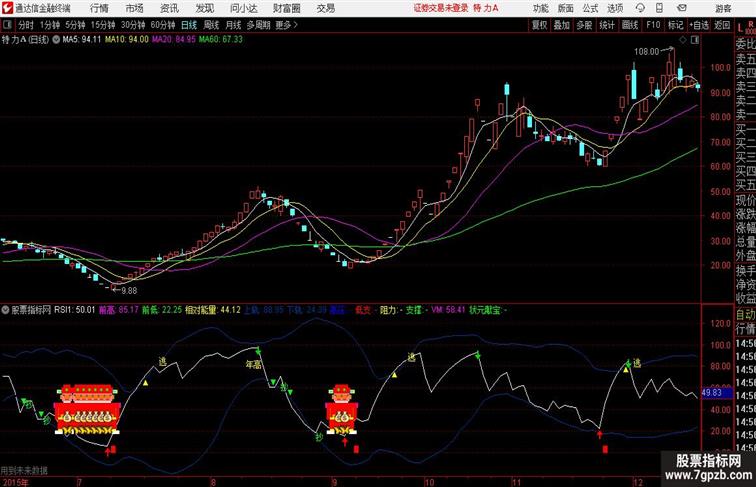This screenshot has height=487, width=756.
Task: Click the MA60: 67.33 value
Action: (221, 40)
